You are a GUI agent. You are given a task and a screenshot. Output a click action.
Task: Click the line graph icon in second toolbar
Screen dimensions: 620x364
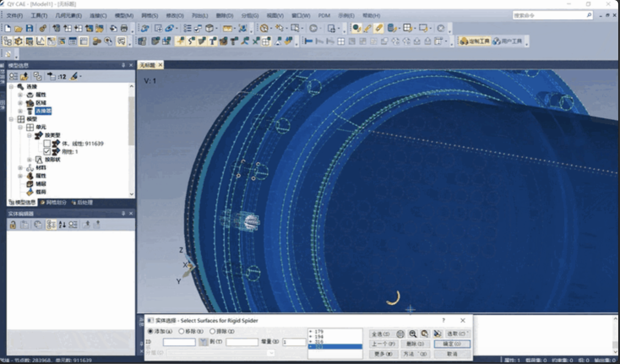tap(40, 41)
